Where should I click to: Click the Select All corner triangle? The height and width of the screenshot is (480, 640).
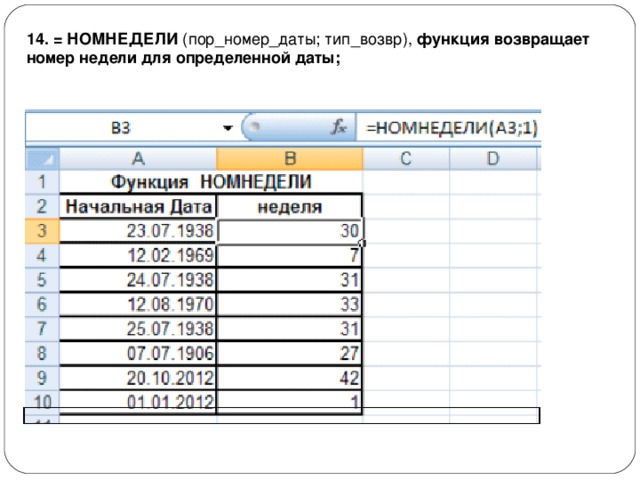42,158
